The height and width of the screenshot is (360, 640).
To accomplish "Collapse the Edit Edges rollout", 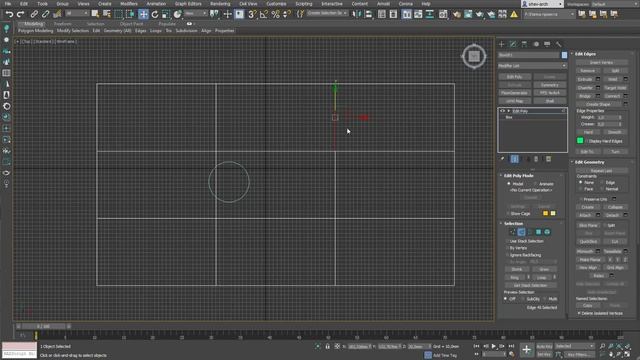I will coord(584,54).
